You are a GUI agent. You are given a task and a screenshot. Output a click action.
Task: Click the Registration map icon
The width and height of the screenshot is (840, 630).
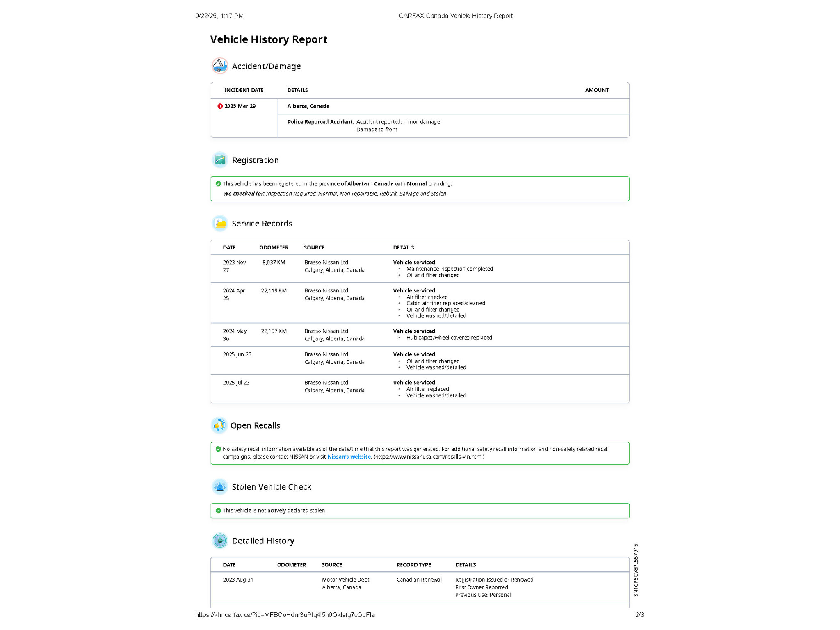pos(219,160)
